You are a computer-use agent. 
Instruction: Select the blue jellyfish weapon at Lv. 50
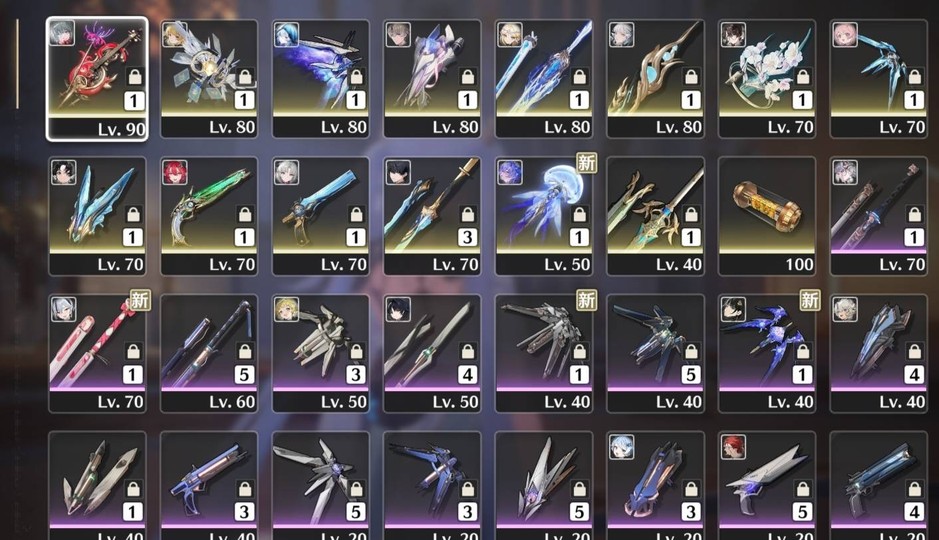[544, 216]
